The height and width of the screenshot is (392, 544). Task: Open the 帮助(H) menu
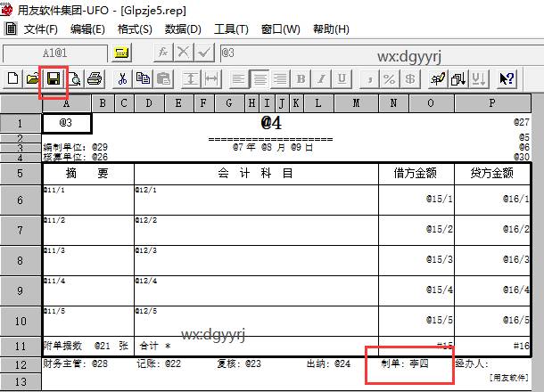331,29
